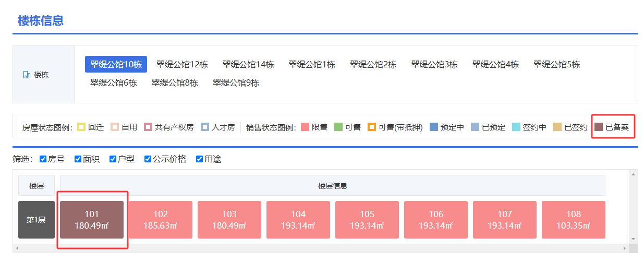
Task: Click the green 可售 legend icon
Action: (338, 127)
